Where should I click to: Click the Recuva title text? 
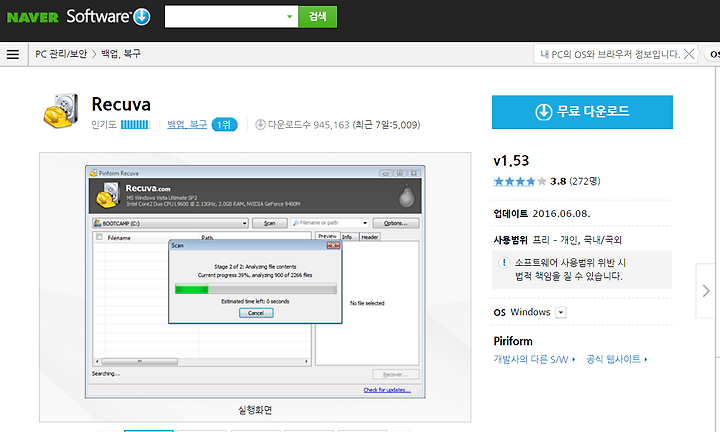[121, 104]
